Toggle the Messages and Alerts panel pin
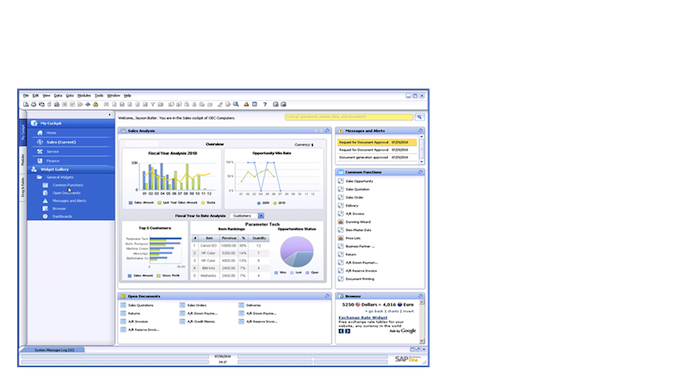Image resolution: width=686 pixels, height=390 pixels. click(x=420, y=131)
